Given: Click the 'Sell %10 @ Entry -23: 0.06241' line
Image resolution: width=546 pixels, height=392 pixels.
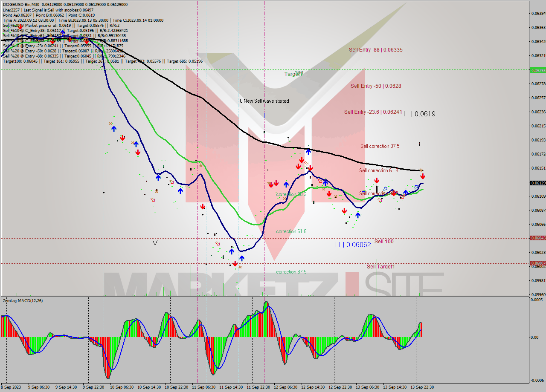Looking at the screenshot, I should tap(63, 46).
